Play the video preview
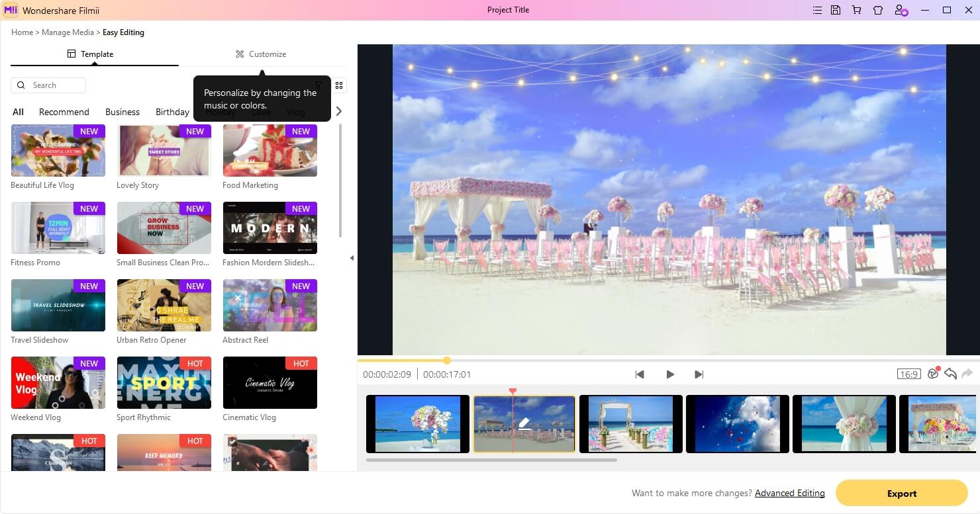980x514 pixels. coord(670,374)
